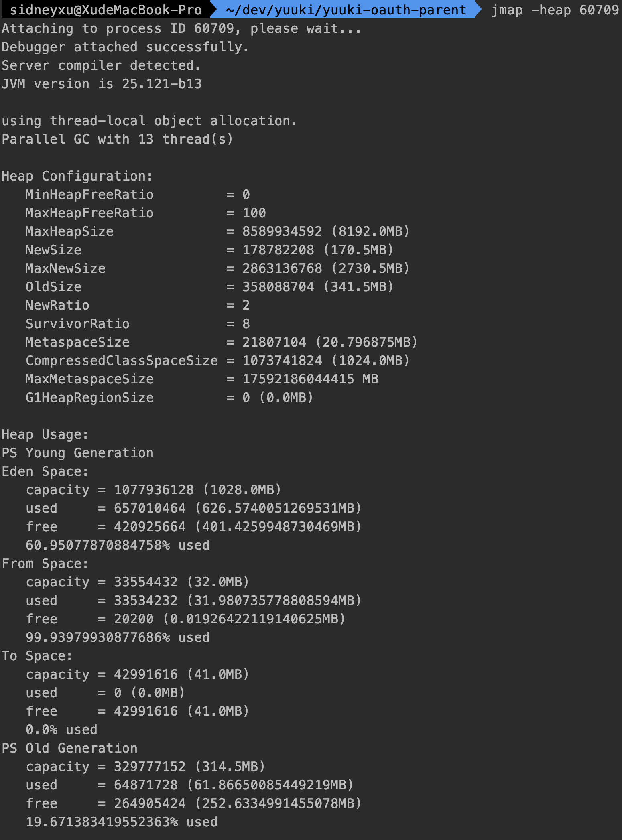Click the Old Generation used value 64871728

coord(146,785)
